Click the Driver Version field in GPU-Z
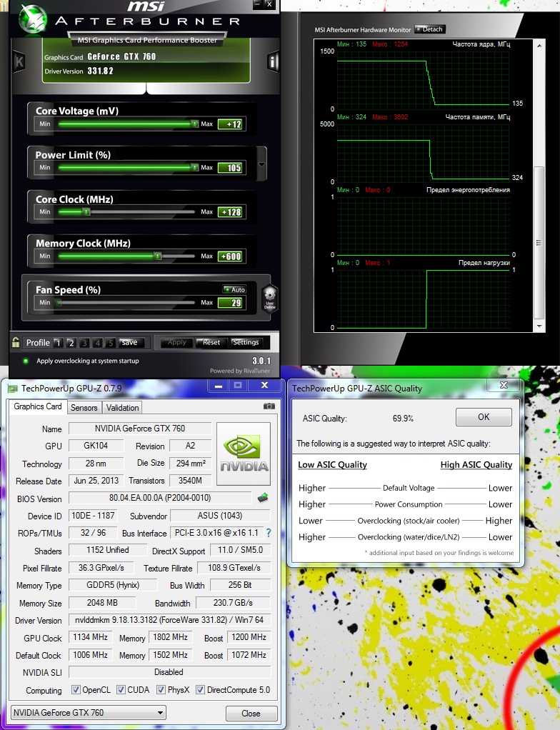560x730 pixels. pos(169,620)
